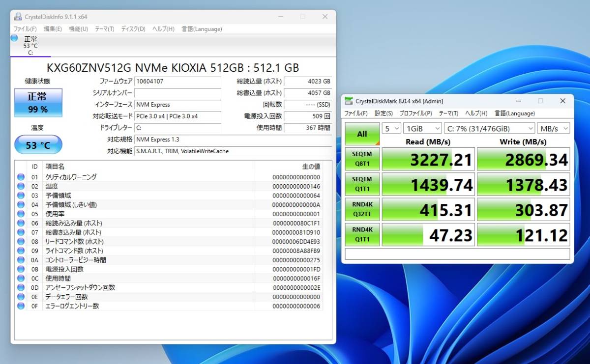The image size is (590, 364).
Task: Click the CrystalDiskMark title bar app icon
Action: pyautogui.click(x=349, y=101)
